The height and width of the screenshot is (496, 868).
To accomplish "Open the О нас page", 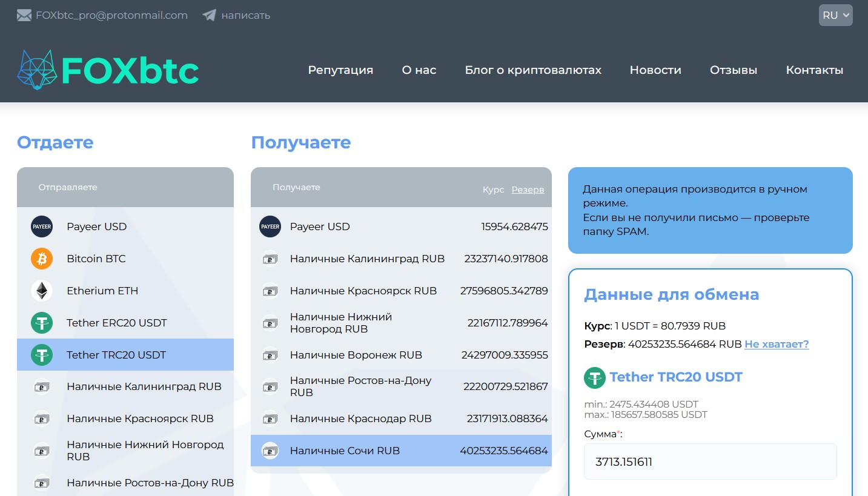I will pyautogui.click(x=419, y=70).
